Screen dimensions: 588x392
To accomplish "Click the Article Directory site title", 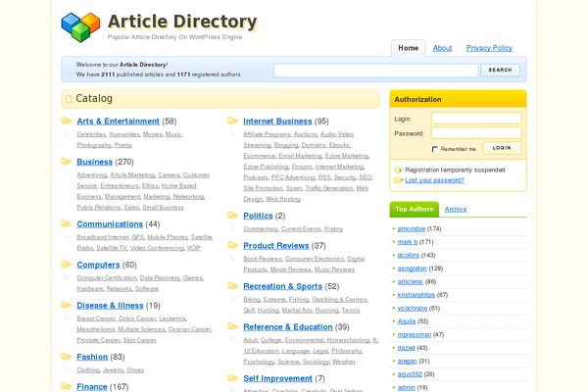I will [182, 22].
